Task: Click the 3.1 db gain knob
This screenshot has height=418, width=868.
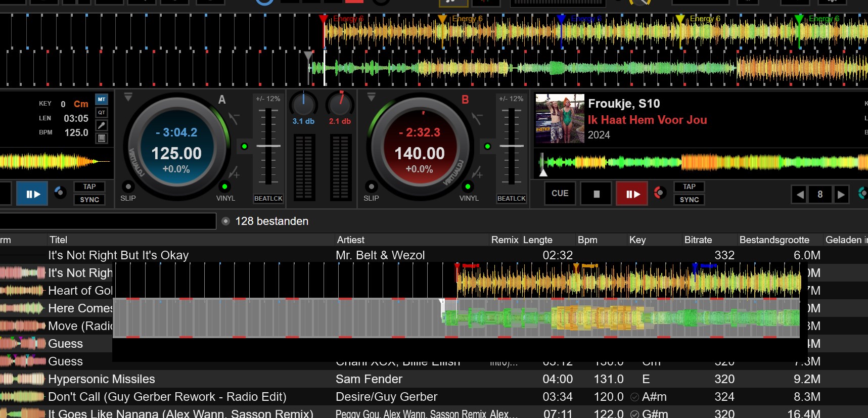Action: 303,104
